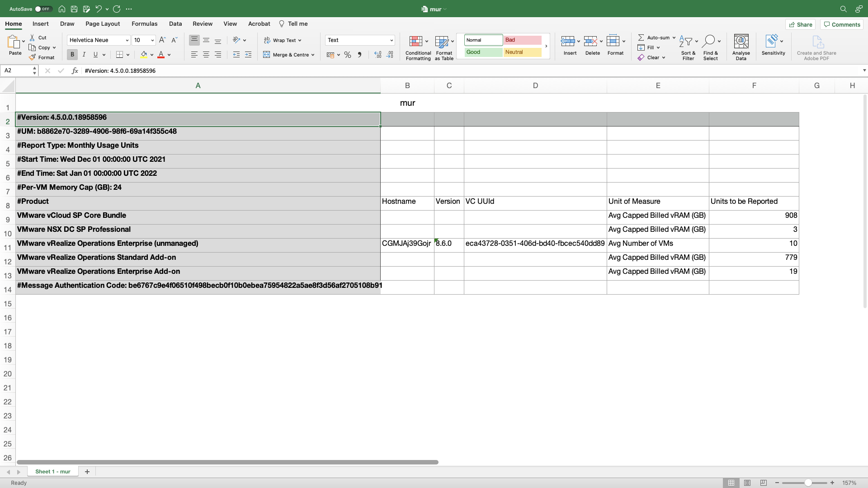Open the Comments pane button
The image size is (868, 488).
point(841,24)
